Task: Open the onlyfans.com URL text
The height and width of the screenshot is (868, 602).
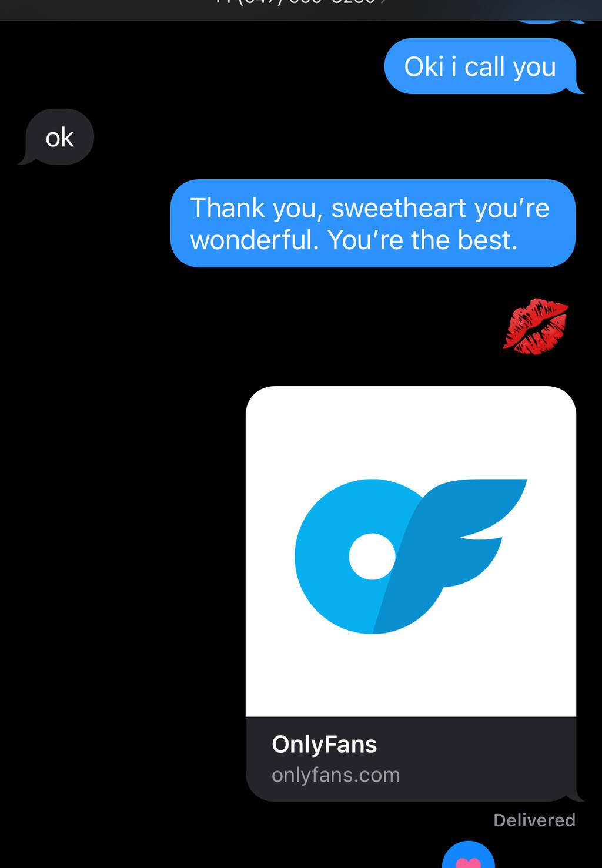Action: pyautogui.click(x=336, y=775)
